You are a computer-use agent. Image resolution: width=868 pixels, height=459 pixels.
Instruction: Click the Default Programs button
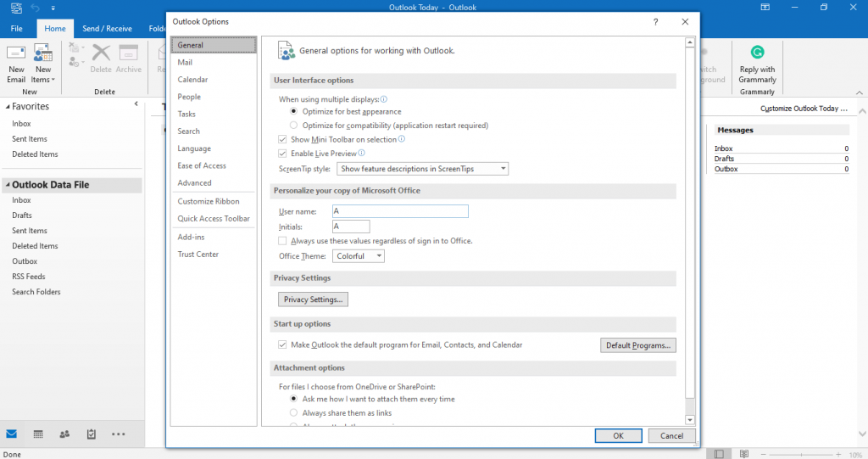[637, 344]
